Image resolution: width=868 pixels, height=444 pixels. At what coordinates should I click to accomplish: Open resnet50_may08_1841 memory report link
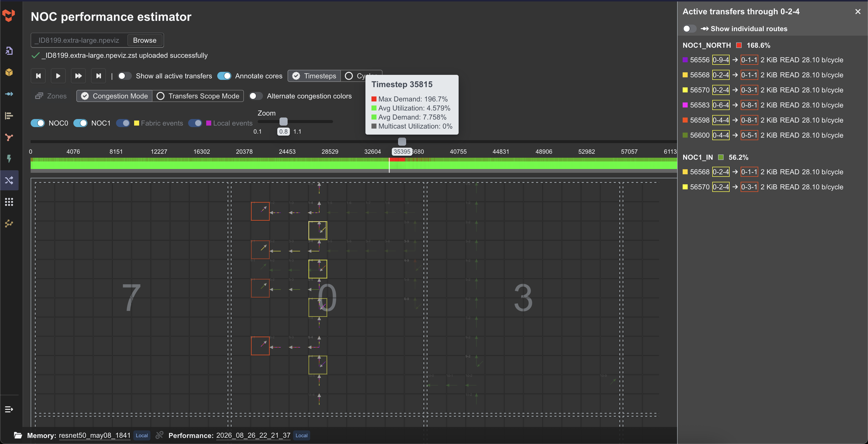[95, 435]
